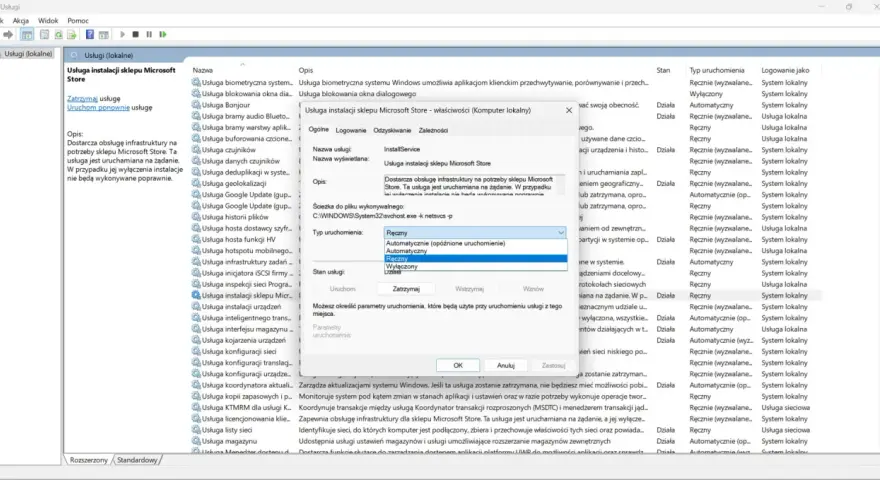
Task: Click the OK button in properties dialog
Action: click(x=458, y=365)
